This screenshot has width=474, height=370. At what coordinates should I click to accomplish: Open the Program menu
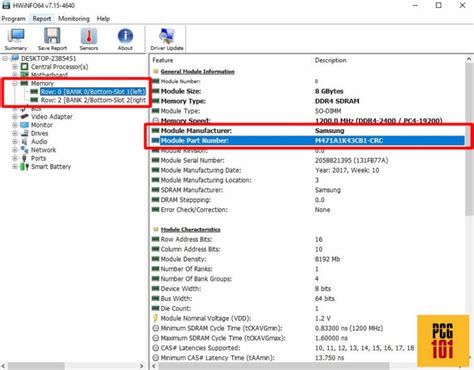point(13,19)
